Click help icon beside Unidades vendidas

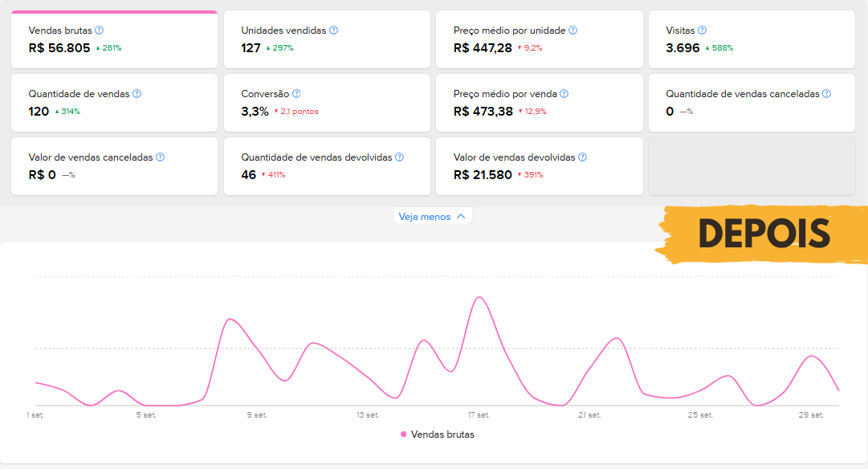(333, 31)
